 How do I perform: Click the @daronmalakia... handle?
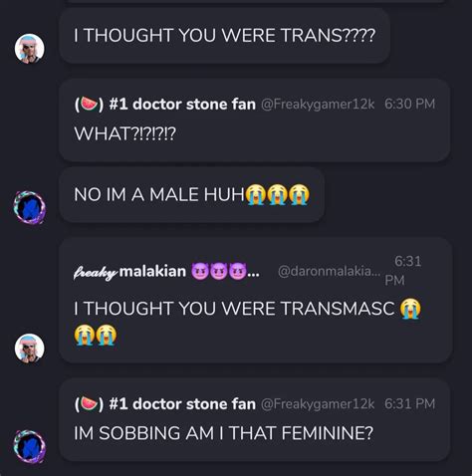pos(330,271)
